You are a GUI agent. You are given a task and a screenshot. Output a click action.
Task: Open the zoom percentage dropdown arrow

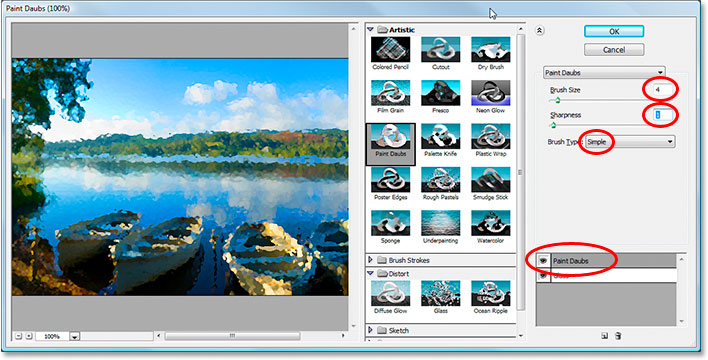tap(75, 337)
